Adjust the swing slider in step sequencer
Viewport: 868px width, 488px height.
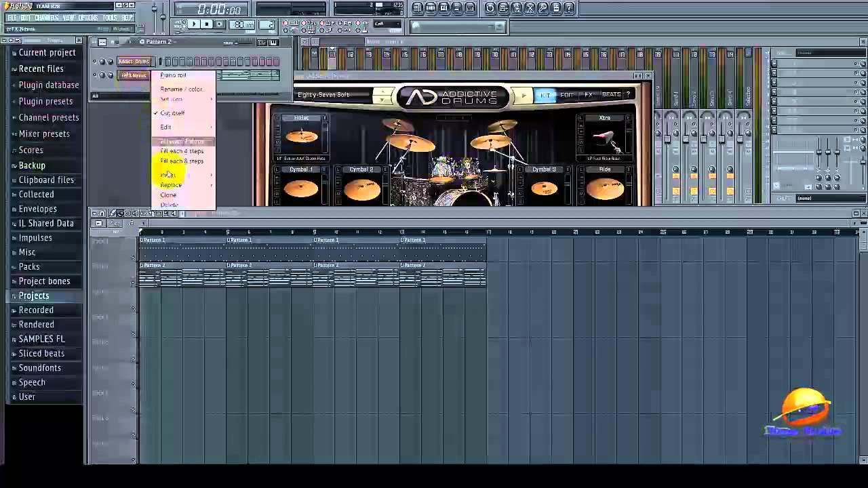click(244, 43)
